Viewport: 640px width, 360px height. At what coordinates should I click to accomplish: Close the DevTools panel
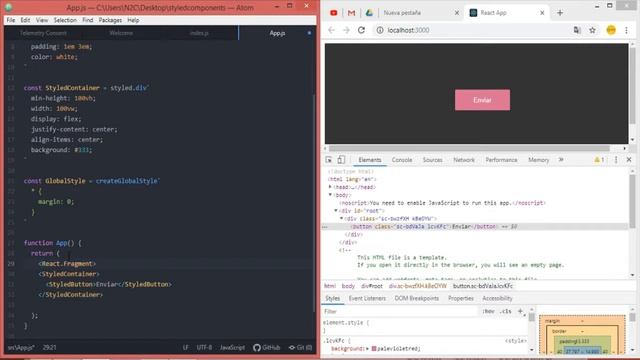629,160
